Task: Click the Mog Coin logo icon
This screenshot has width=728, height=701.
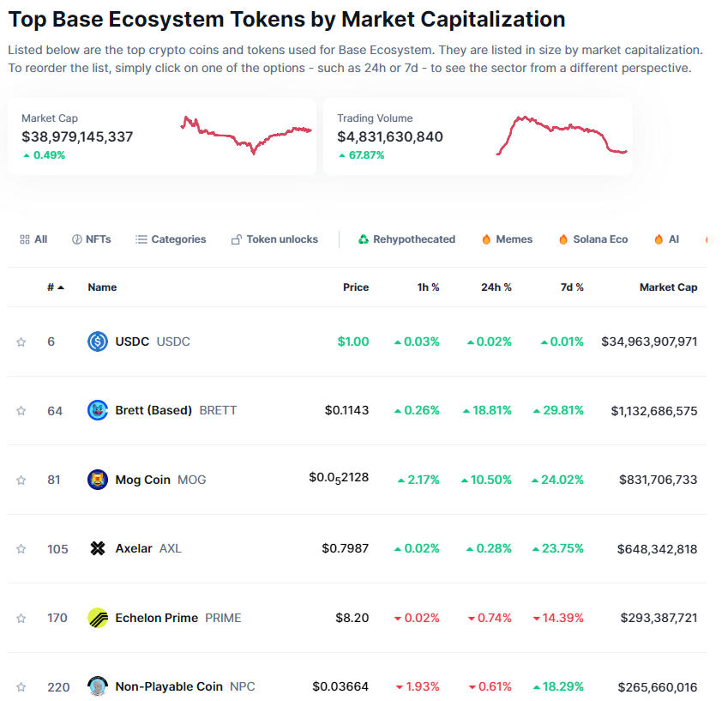Action: pos(98,480)
